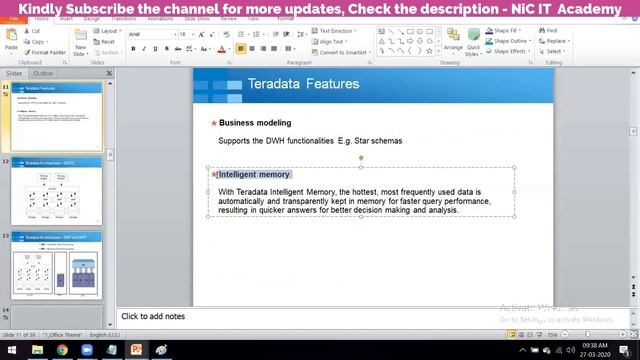
Task: Toggle italic formatting
Action: click(x=144, y=49)
